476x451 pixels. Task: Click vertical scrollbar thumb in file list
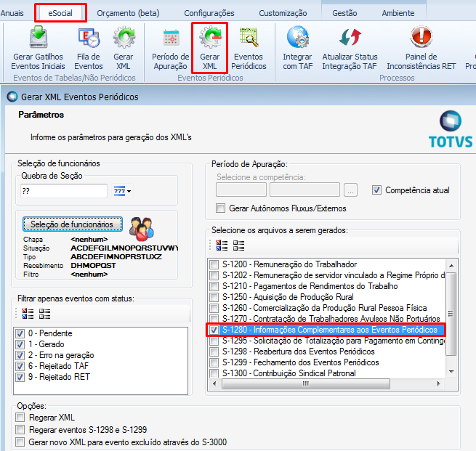pyautogui.click(x=451, y=314)
